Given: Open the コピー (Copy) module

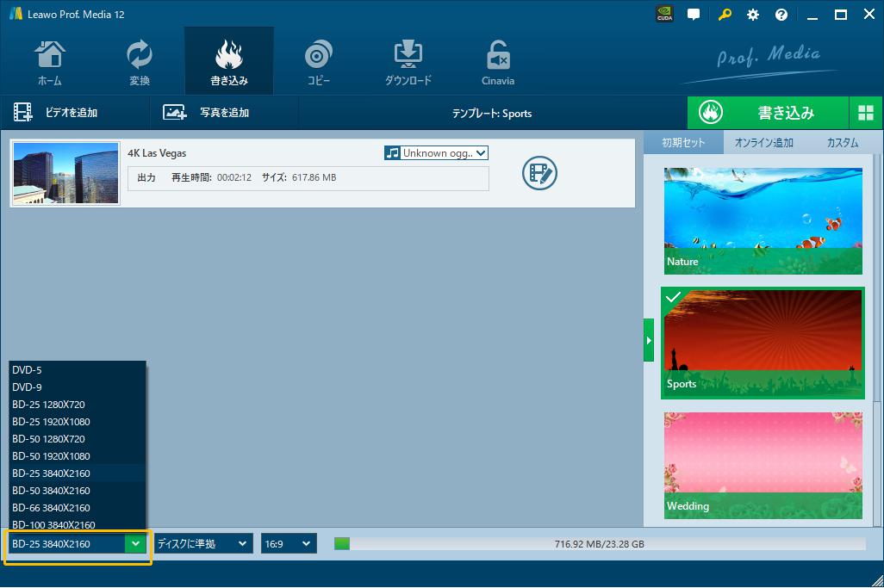Looking at the screenshot, I should pyautogui.click(x=319, y=63).
